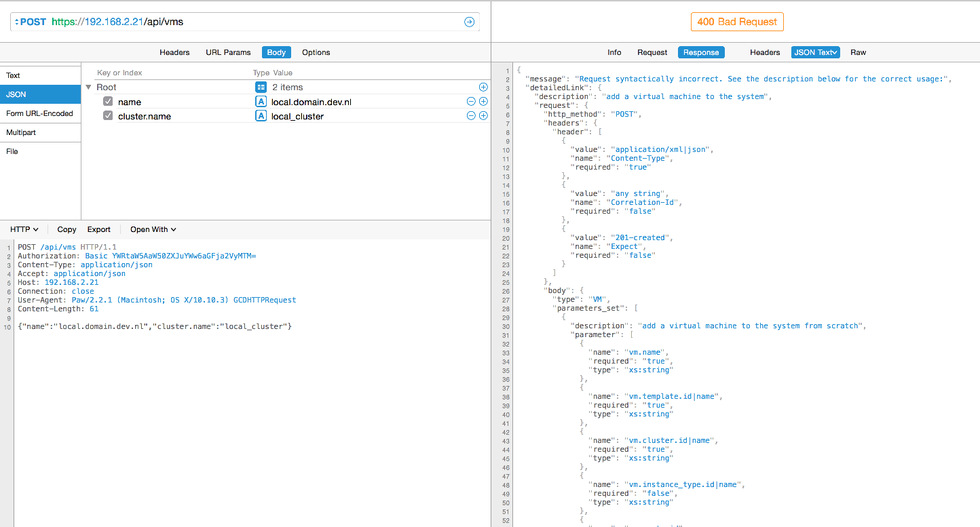Click the 400 Bad Request status badge

point(736,22)
